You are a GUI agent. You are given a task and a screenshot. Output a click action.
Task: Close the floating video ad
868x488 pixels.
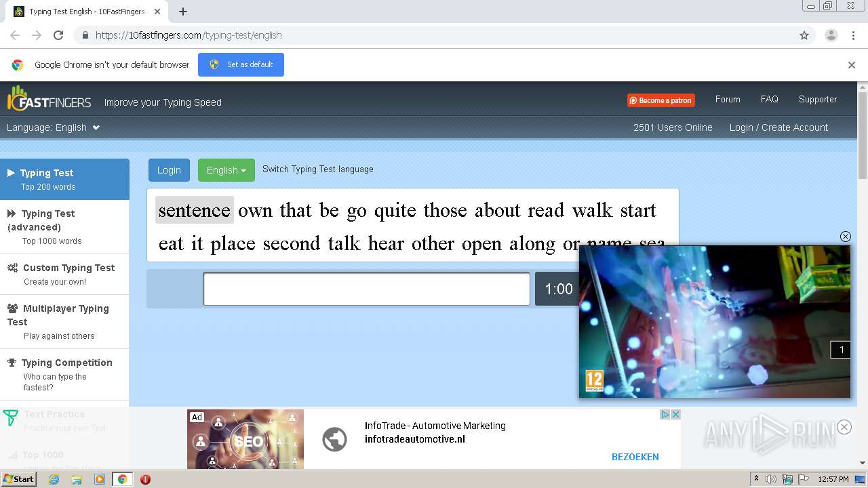coord(845,237)
